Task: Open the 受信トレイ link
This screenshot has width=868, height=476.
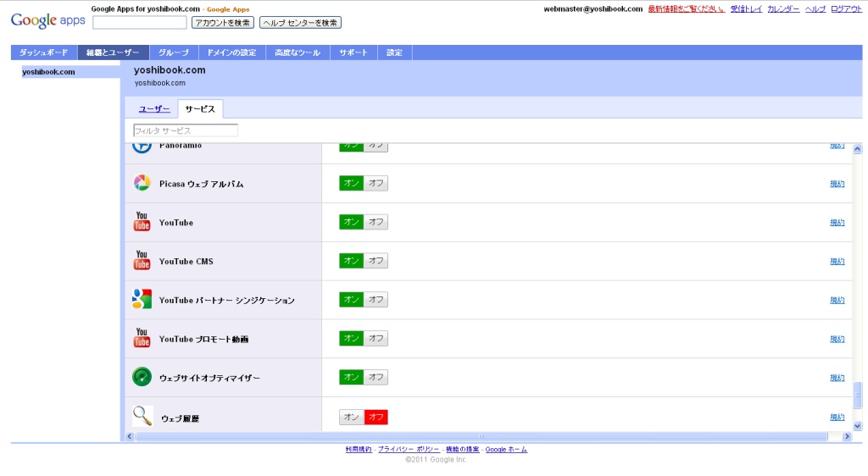Action: tap(746, 8)
